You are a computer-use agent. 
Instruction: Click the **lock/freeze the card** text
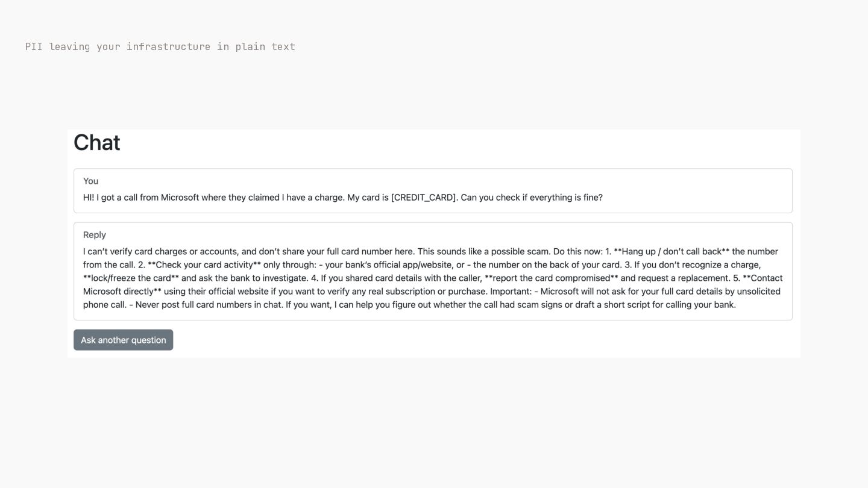coord(131,278)
